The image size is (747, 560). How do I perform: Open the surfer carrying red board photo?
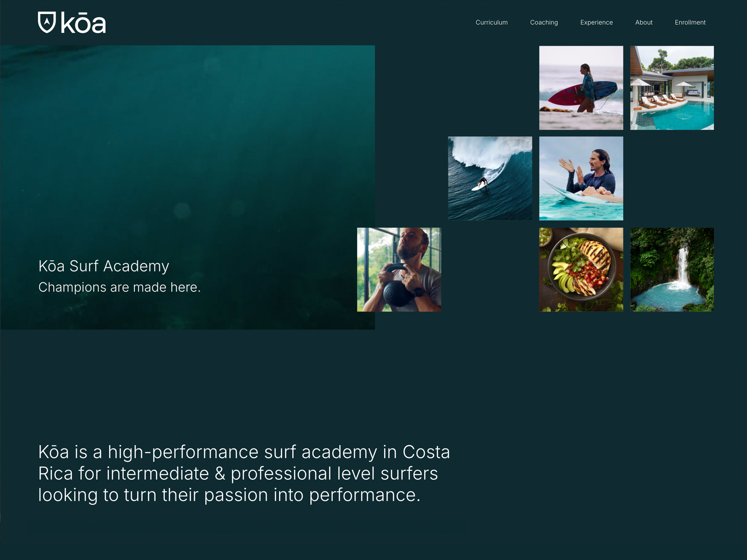click(x=581, y=88)
